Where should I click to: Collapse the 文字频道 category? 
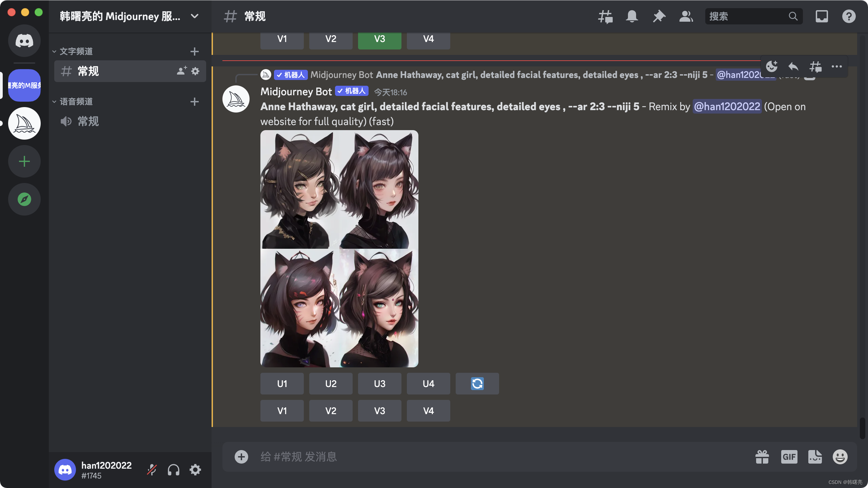pyautogui.click(x=76, y=52)
